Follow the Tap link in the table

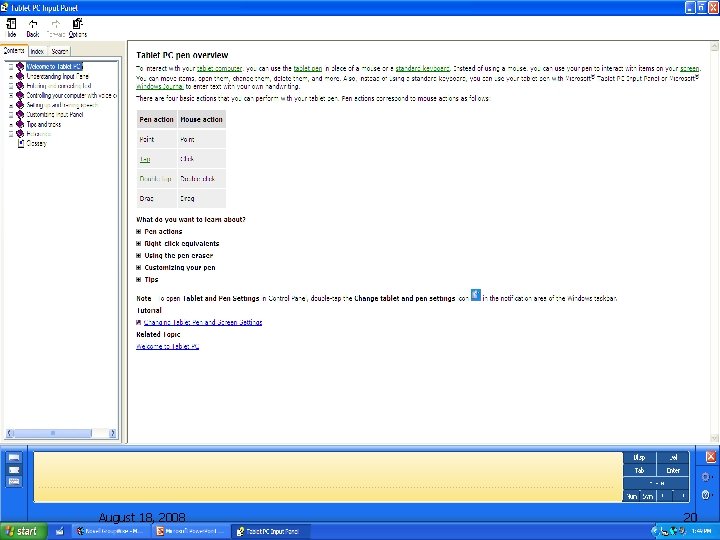coord(145,159)
